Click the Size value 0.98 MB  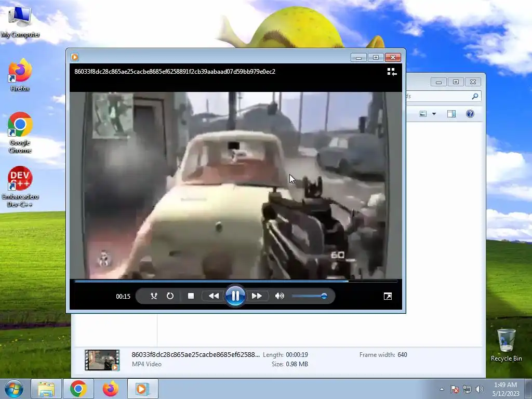[297, 364]
